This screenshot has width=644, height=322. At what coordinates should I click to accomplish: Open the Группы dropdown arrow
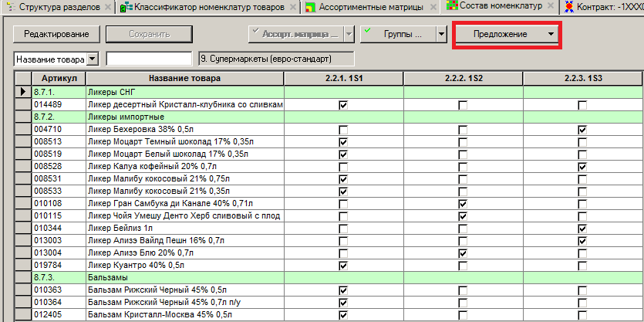[441, 35]
